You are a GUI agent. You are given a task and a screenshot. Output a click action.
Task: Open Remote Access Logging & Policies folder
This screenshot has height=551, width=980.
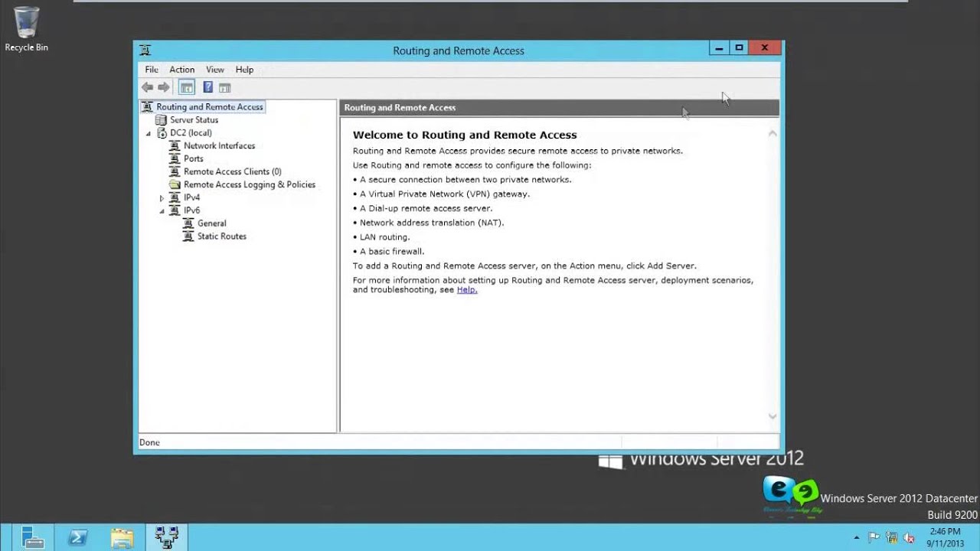tap(249, 184)
